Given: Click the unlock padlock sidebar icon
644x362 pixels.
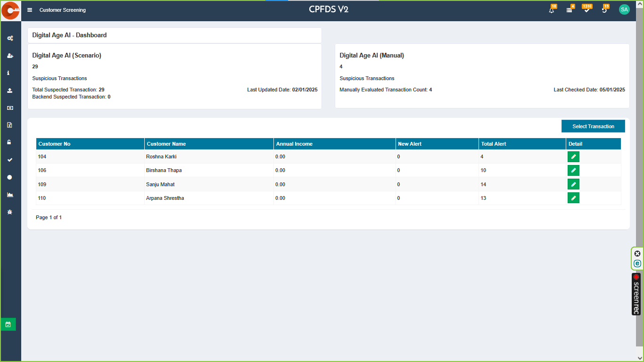Looking at the screenshot, I should pos(9,142).
